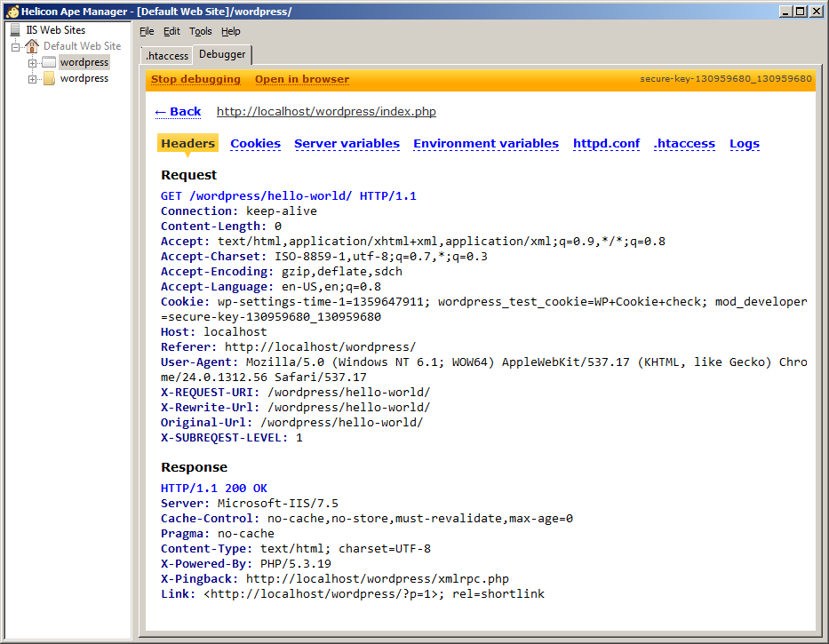Screen dimensions: 829x644
Task: Click the Open in browser link
Action: click(302, 79)
